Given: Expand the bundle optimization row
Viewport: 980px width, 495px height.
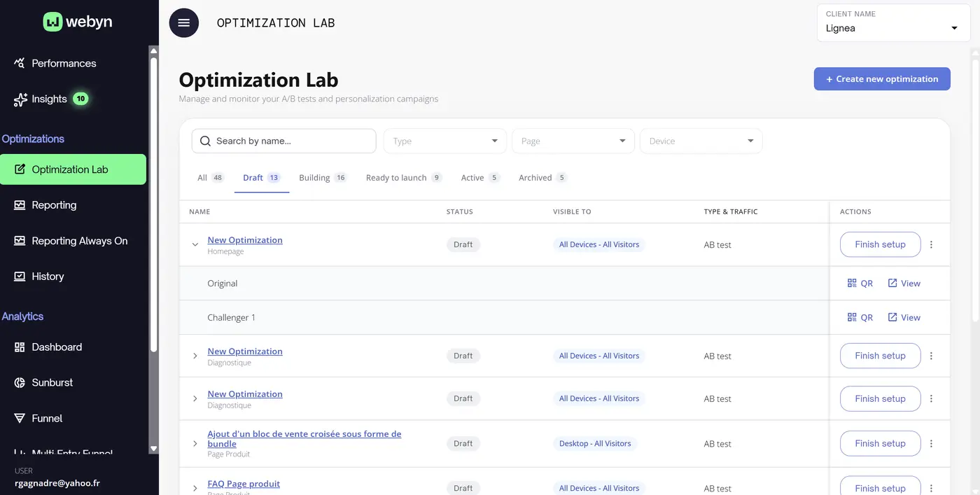Looking at the screenshot, I should (195, 444).
